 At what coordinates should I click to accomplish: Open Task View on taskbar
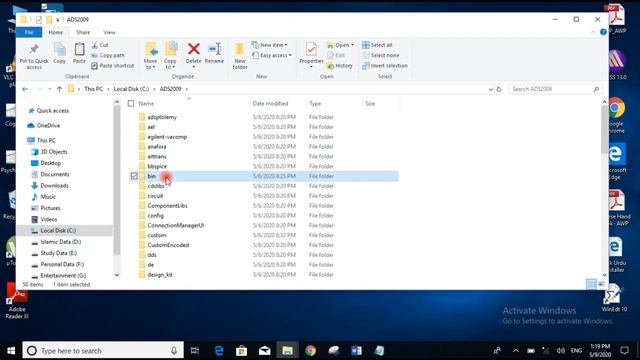(x=195, y=351)
